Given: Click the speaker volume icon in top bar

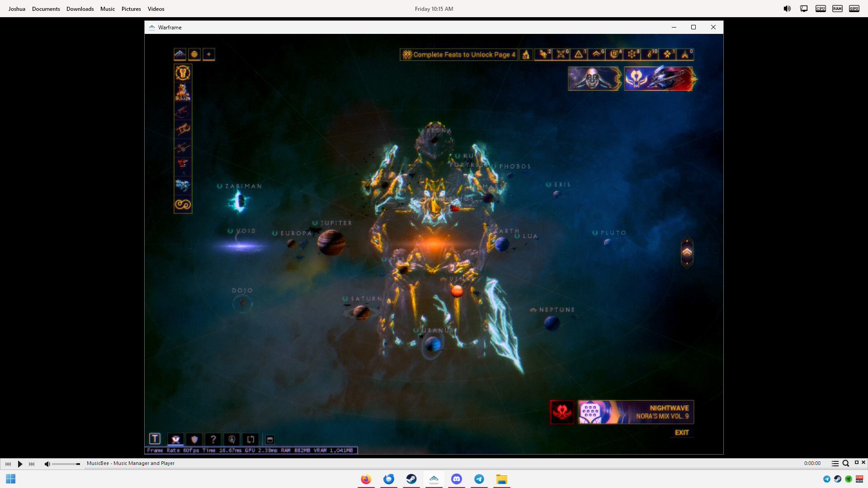Looking at the screenshot, I should (787, 9).
